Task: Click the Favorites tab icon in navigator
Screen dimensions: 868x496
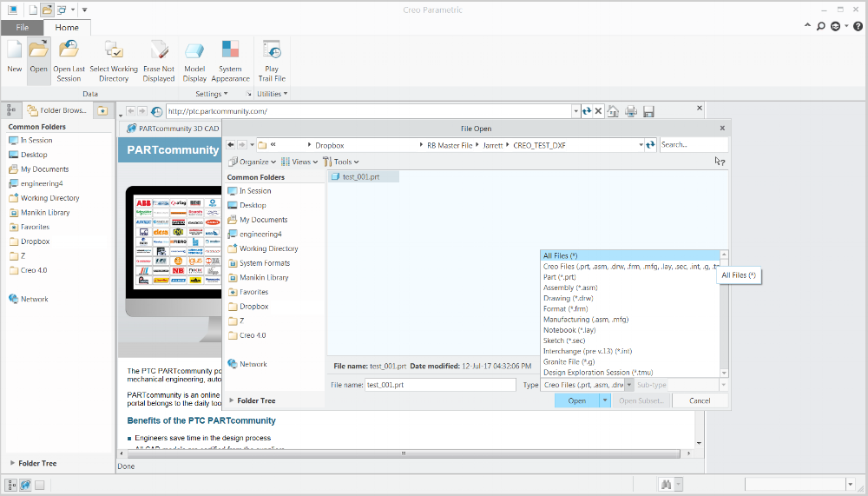Action: [102, 111]
